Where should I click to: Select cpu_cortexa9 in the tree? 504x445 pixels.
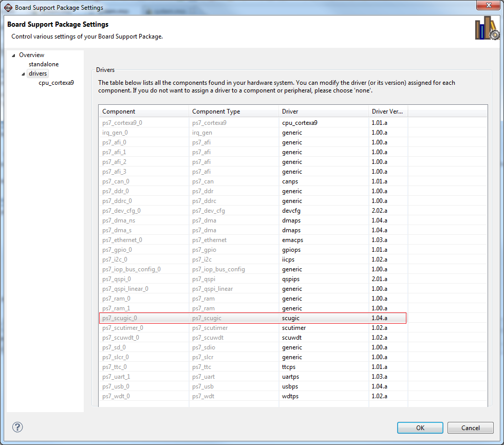(56, 83)
